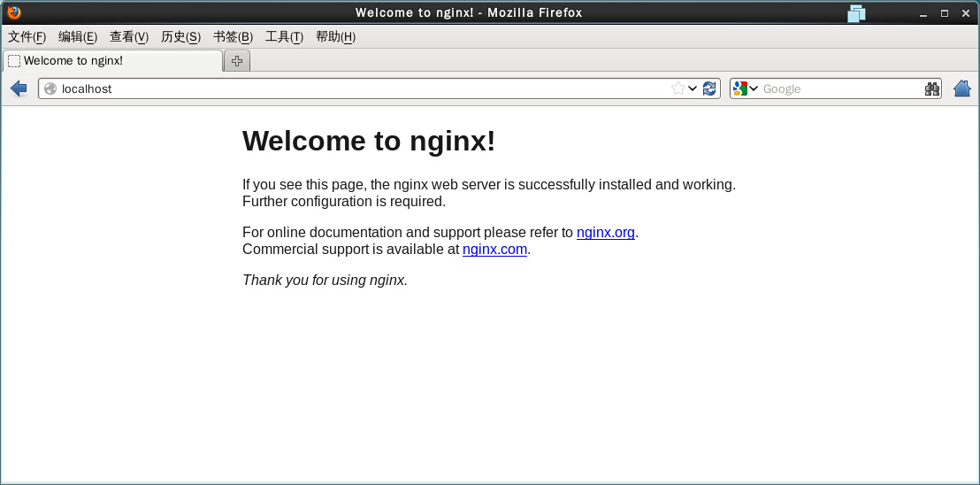
Task: Open the 帮助(H) menu
Action: tap(335, 37)
